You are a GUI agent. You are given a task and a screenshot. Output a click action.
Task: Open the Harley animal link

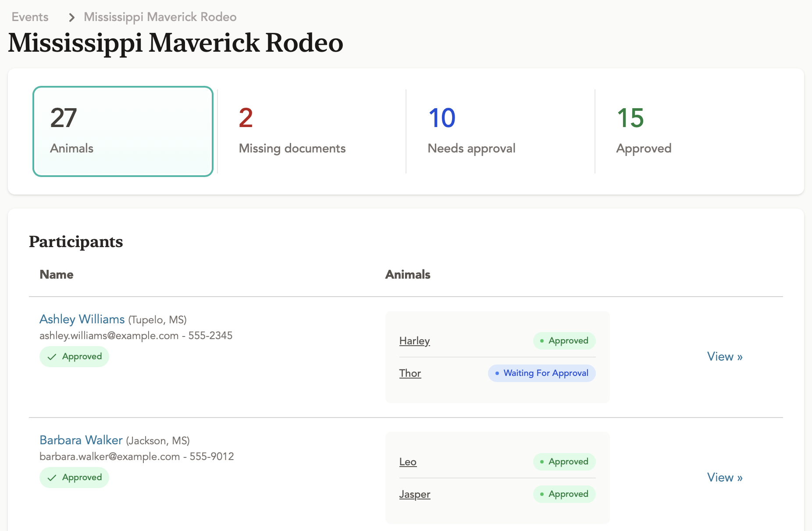coord(414,341)
